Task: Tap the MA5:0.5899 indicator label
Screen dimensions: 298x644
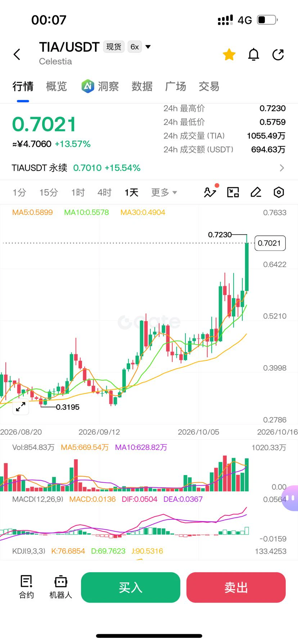Action: click(x=32, y=212)
